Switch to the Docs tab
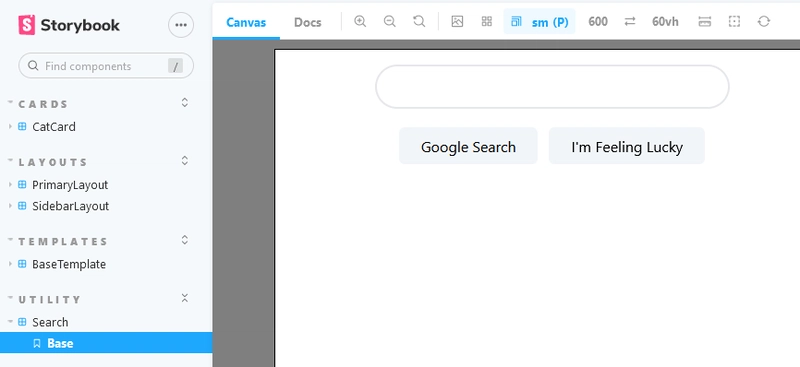The height and width of the screenshot is (367, 800). pos(308,22)
